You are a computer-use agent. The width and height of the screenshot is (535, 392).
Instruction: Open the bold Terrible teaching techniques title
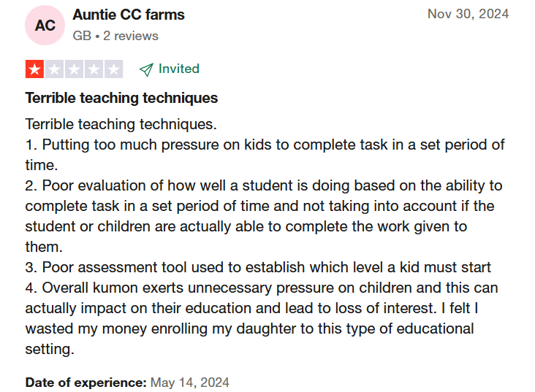point(121,98)
